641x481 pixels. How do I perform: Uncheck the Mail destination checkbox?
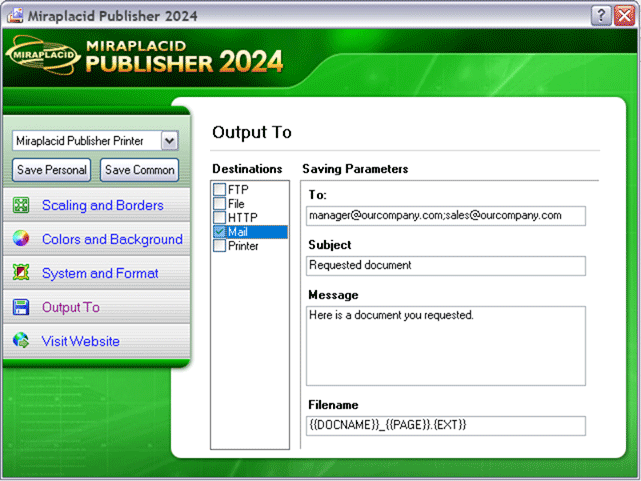click(x=219, y=232)
